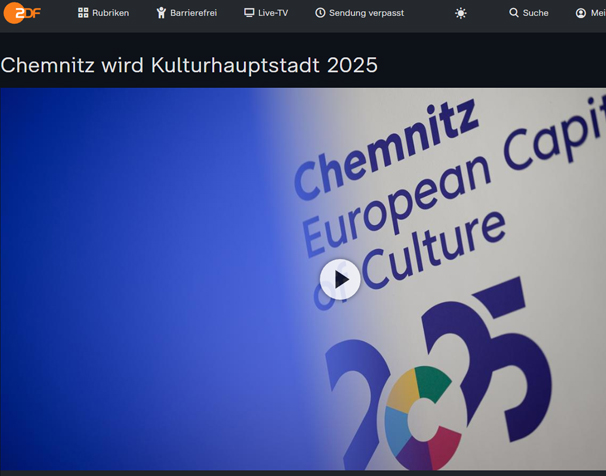Open the user account profile icon

[581, 13]
